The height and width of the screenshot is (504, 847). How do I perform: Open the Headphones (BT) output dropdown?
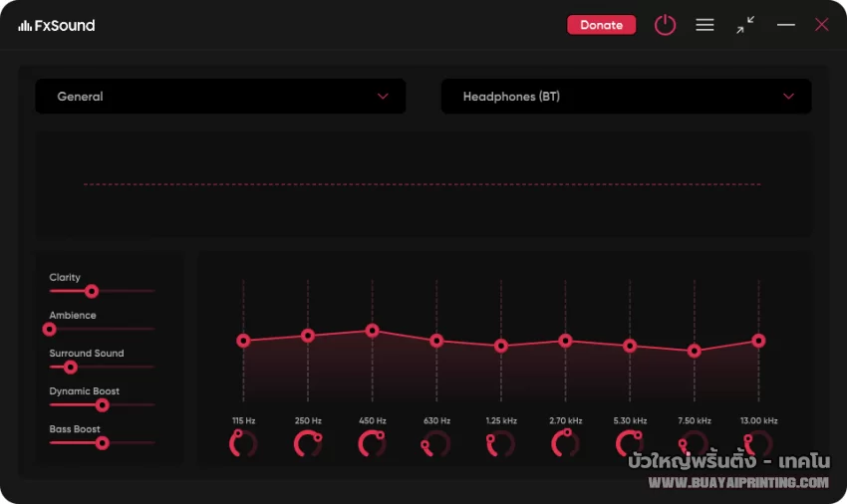[x=626, y=97]
